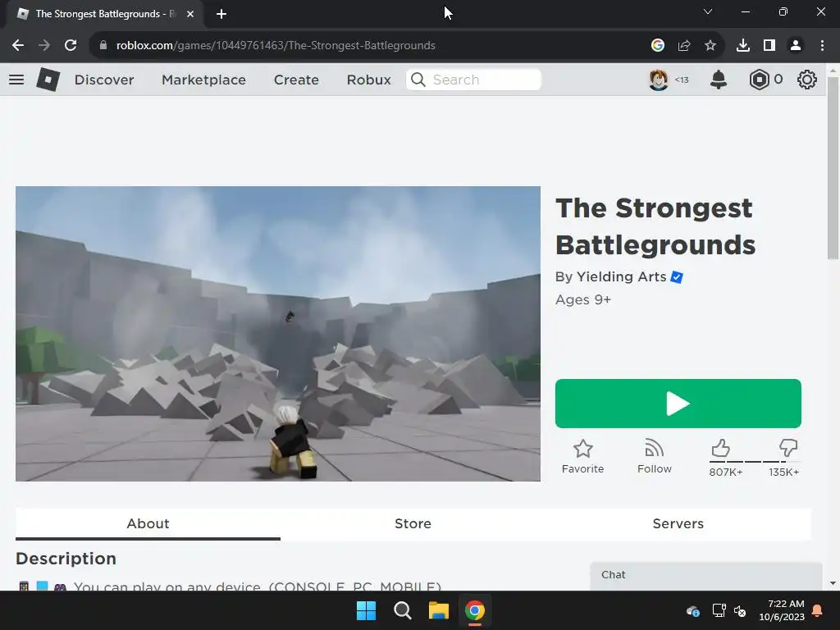
Task: Go back with browser back arrow
Action: (x=18, y=46)
